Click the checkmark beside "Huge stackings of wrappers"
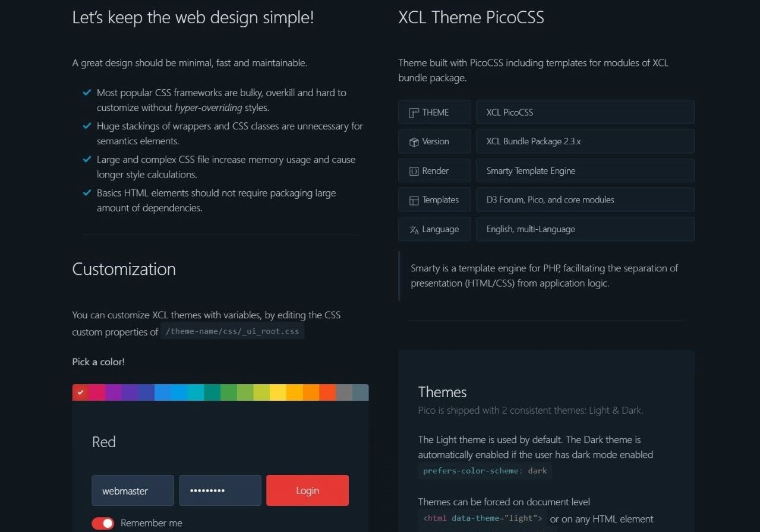 pyautogui.click(x=87, y=126)
